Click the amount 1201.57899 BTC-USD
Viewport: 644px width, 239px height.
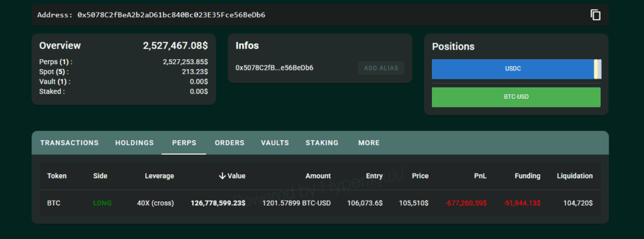[297, 203]
